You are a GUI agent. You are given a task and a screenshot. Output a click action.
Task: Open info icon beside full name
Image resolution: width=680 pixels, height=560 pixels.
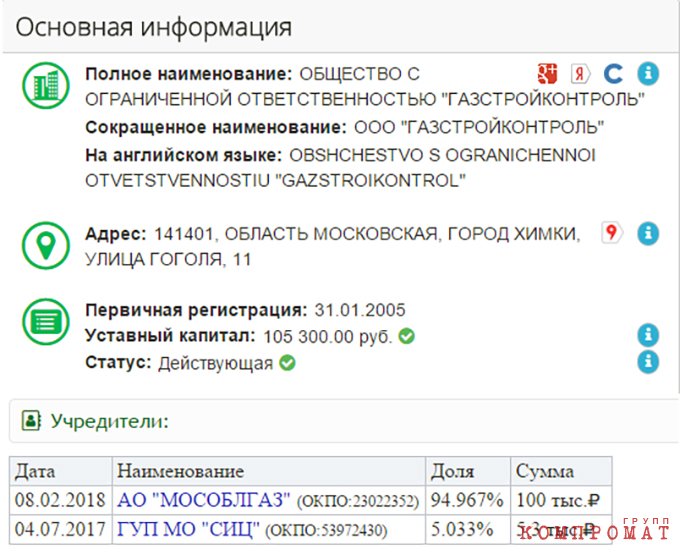point(648,73)
